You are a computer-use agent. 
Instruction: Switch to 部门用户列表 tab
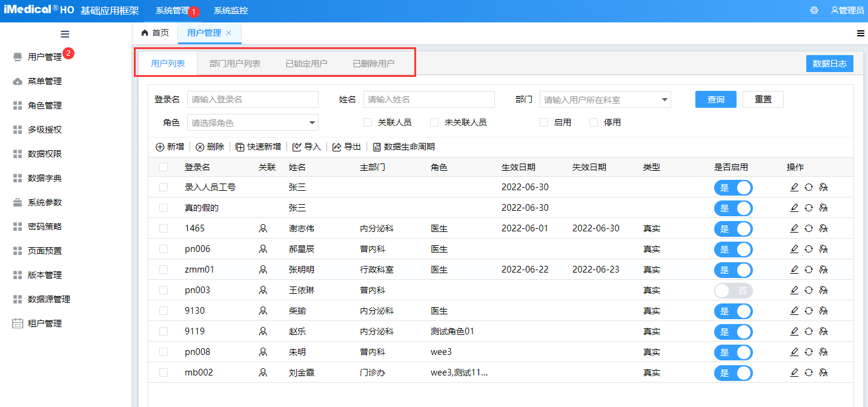(x=235, y=64)
